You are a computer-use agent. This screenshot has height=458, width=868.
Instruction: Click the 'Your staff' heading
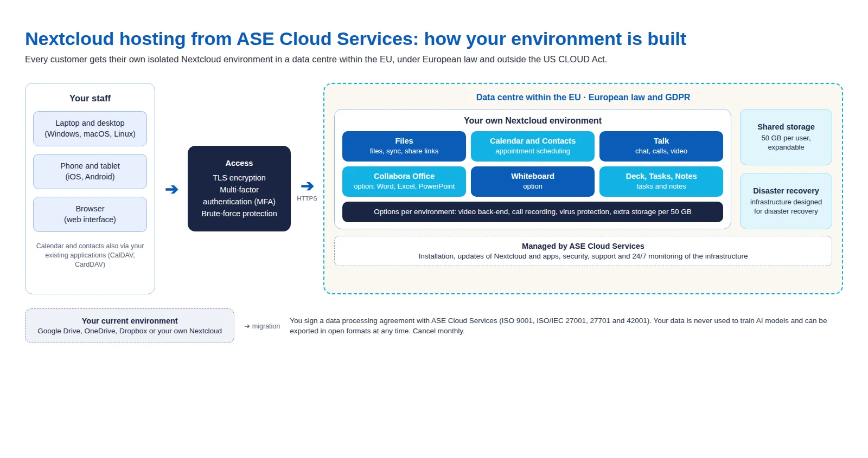pyautogui.click(x=90, y=99)
